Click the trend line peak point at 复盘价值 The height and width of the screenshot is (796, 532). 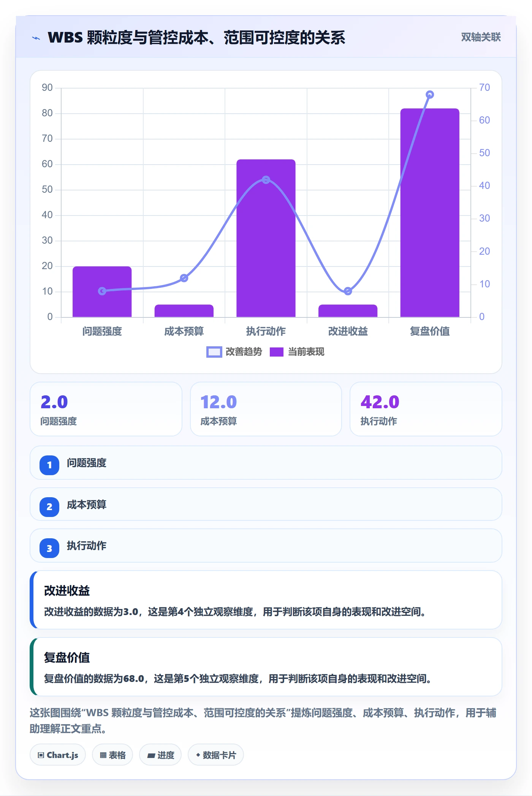pyautogui.click(x=430, y=95)
